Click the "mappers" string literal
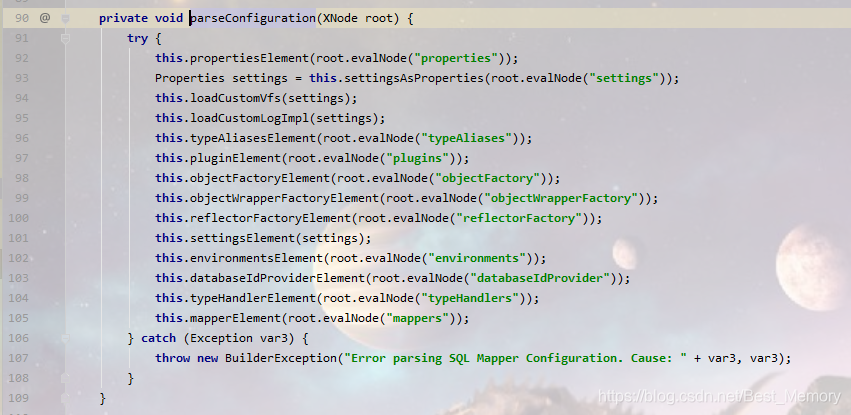The image size is (851, 415). [417, 318]
